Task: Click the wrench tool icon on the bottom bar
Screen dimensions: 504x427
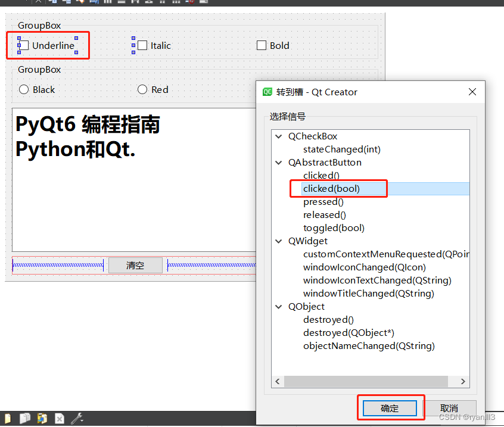Action: tap(76, 419)
